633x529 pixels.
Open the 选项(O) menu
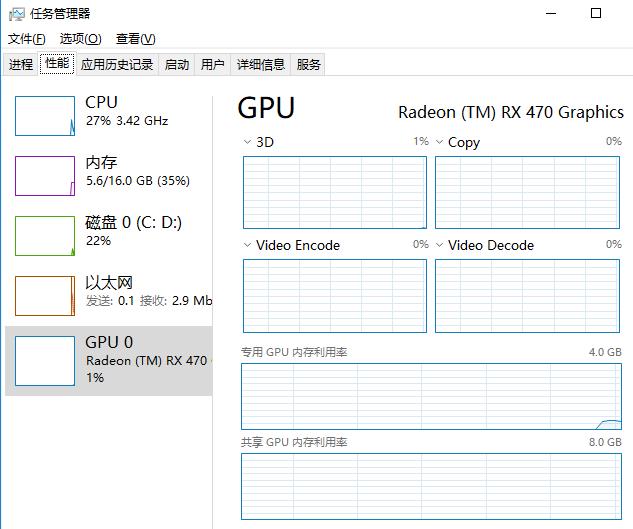(80, 39)
